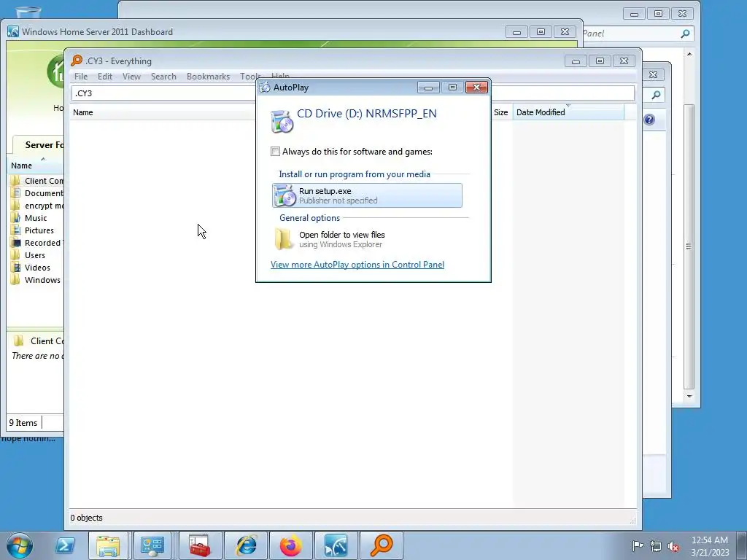Viewport: 747px width, 560px height.
Task: Click the search magnifier below Control Panel search
Action: 656,95
